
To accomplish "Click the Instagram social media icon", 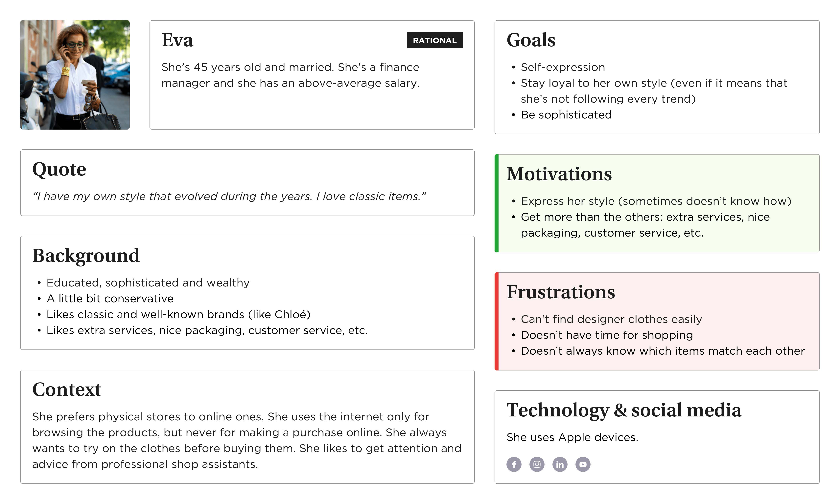I will tap(537, 464).
